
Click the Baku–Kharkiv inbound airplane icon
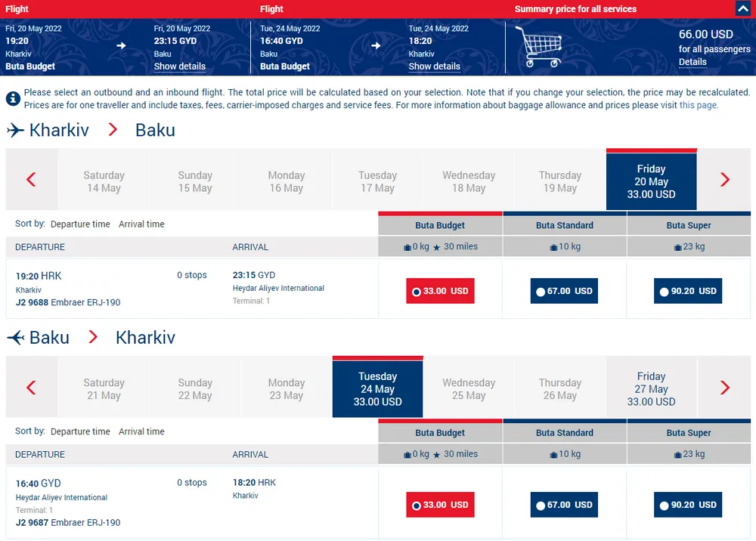pos(15,337)
